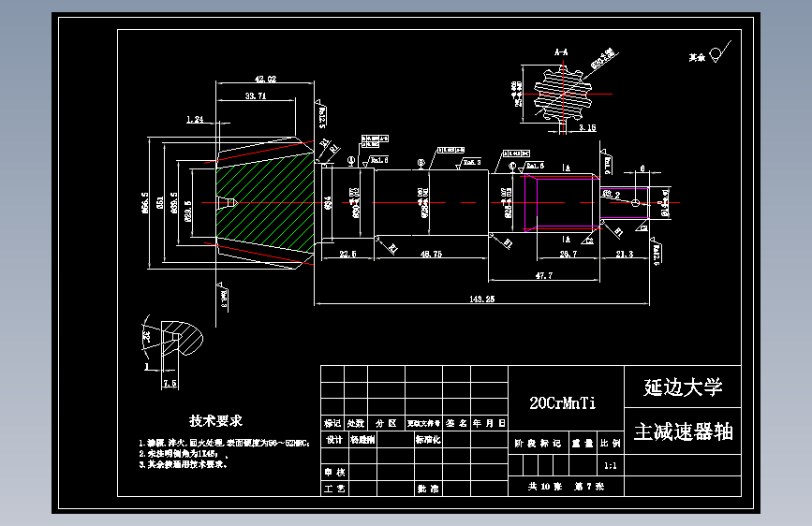Click the 1.24 dimension label
Image resolution: width=812 pixels, height=526 pixels.
click(195, 120)
